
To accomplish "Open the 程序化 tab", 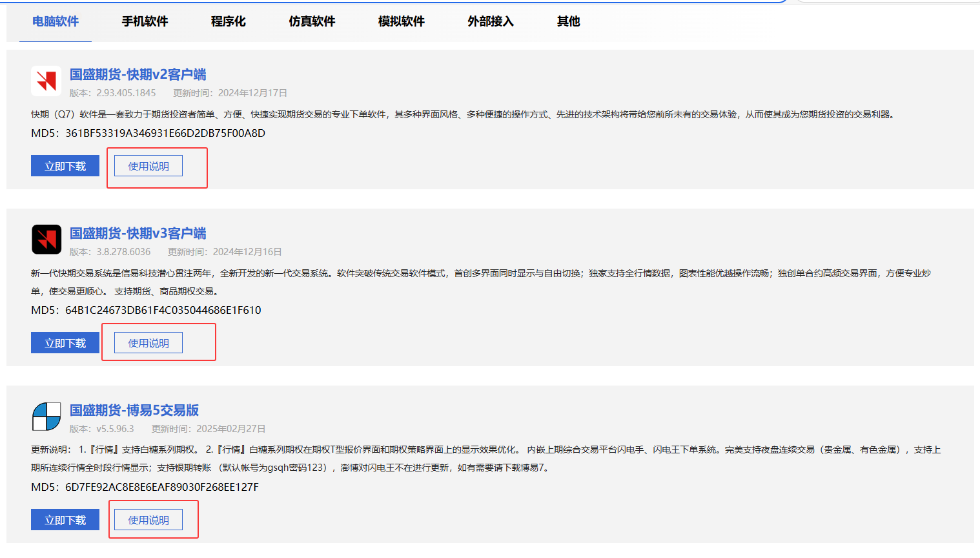I will [229, 21].
